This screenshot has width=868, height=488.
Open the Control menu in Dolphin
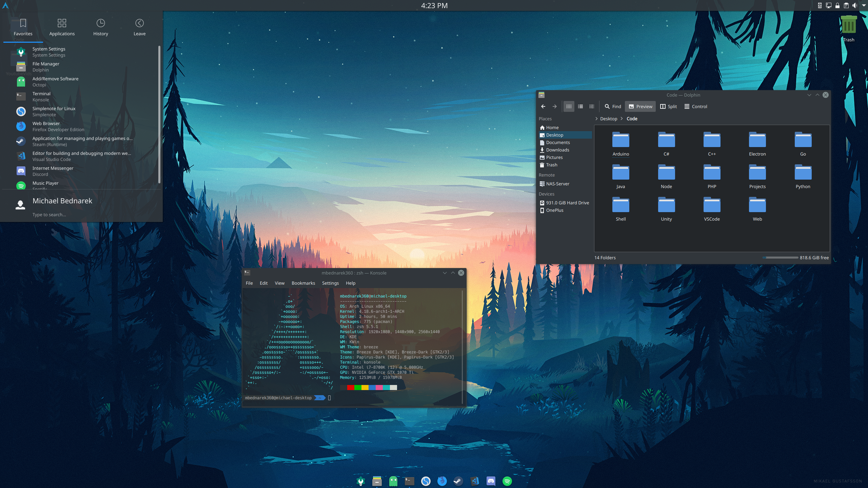pos(696,106)
